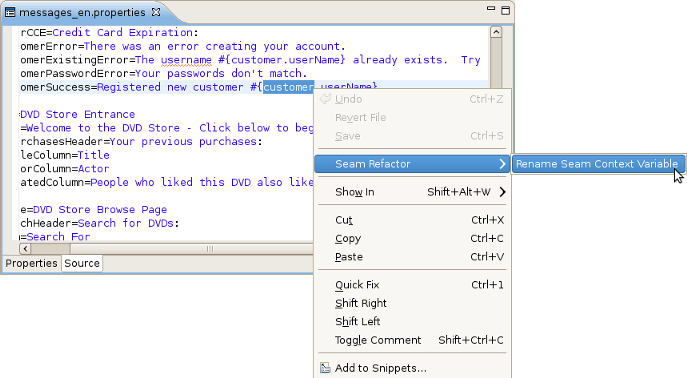Click the text DVD Store Browse Page

click(x=100, y=210)
